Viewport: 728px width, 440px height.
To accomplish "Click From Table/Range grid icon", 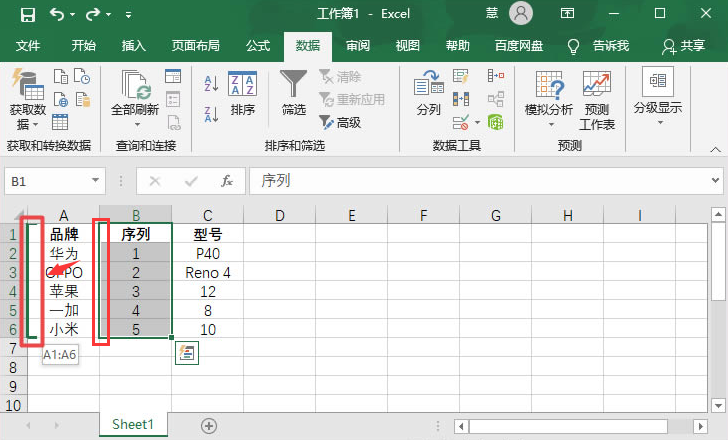I will coord(60,122).
